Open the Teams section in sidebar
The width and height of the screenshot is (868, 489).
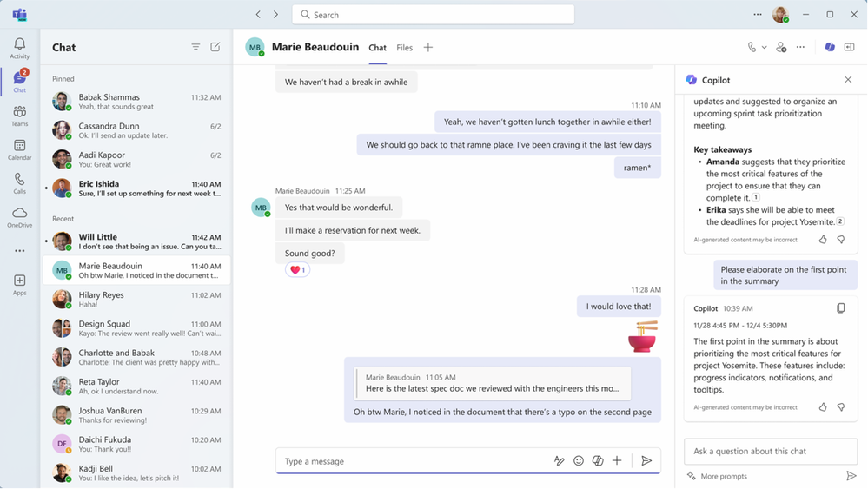pos(19,116)
